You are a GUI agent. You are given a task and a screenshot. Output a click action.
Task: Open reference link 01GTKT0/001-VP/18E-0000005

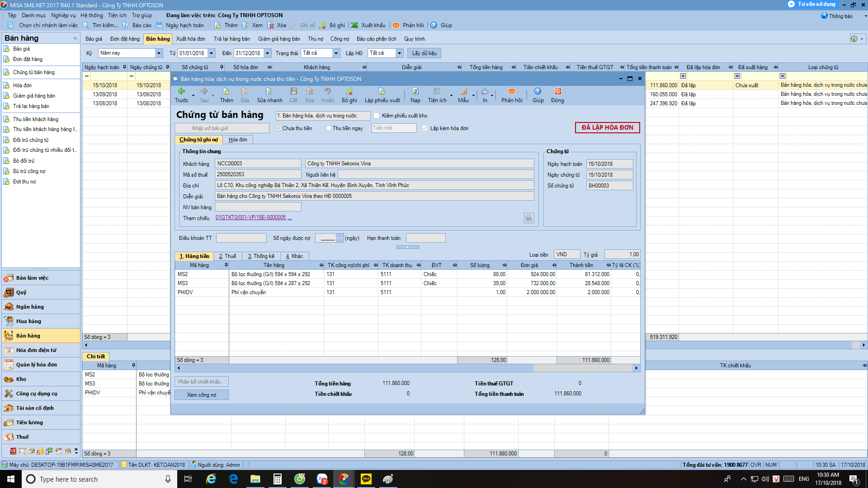coord(250,218)
